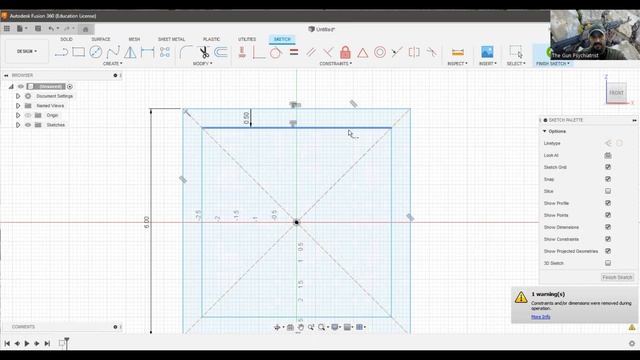
Task: Click the Select window icon
Action: pyautogui.click(x=516, y=52)
